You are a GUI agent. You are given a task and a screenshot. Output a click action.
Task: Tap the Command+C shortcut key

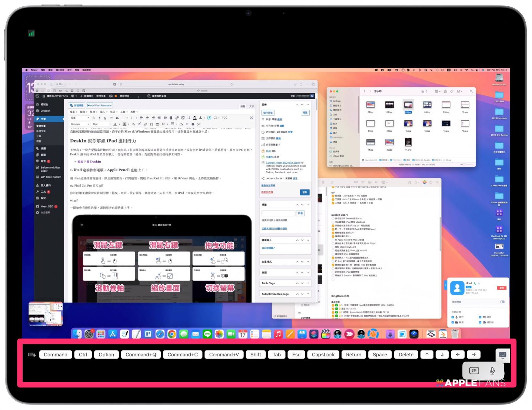[x=182, y=354]
